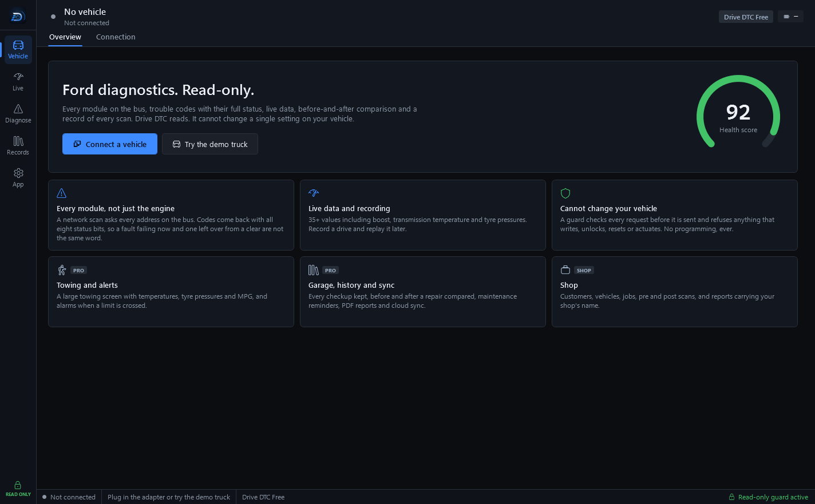
Task: Open Towing and alerts card title
Action: point(87,285)
